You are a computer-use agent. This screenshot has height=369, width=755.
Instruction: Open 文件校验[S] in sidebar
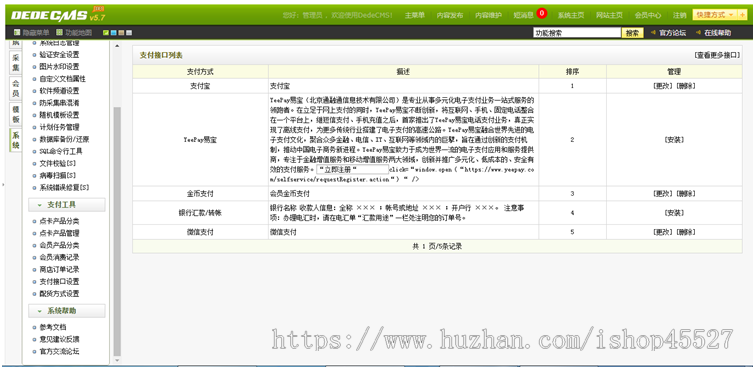[58, 163]
